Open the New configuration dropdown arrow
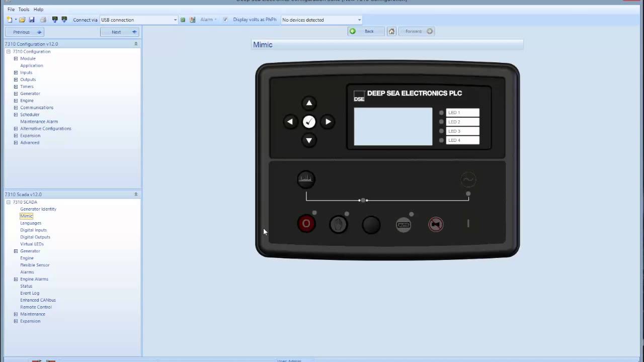 [x=16, y=20]
